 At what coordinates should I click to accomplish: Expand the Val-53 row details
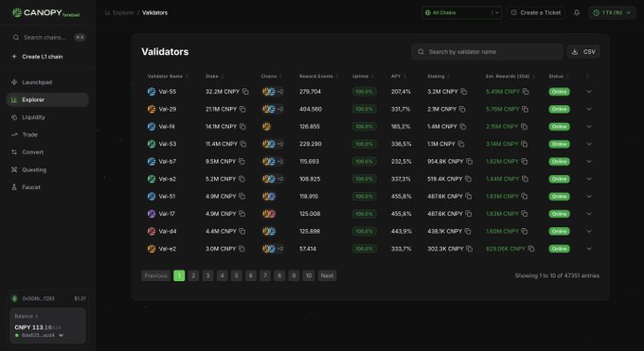589,144
